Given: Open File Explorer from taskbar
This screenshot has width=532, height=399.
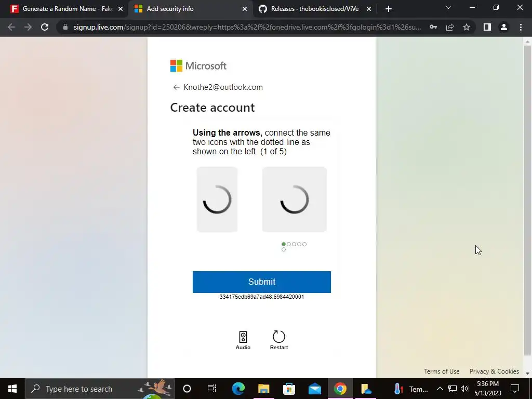Looking at the screenshot, I should click(263, 389).
